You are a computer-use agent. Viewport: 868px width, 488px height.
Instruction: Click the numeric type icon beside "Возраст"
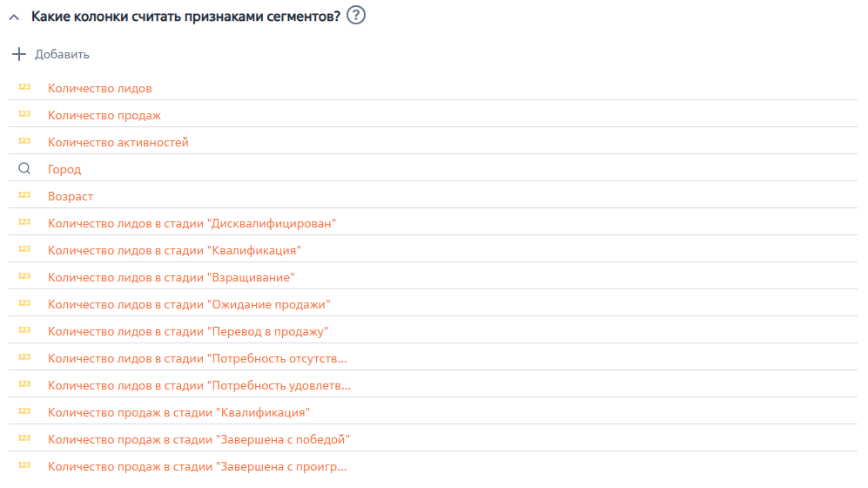click(24, 195)
